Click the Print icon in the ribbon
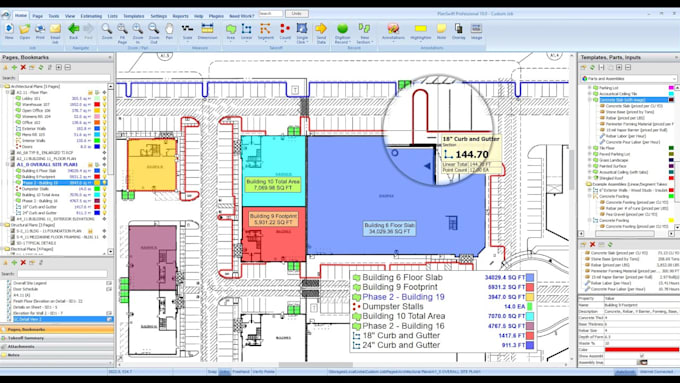Screen dimensions: 680x383 tap(40, 29)
